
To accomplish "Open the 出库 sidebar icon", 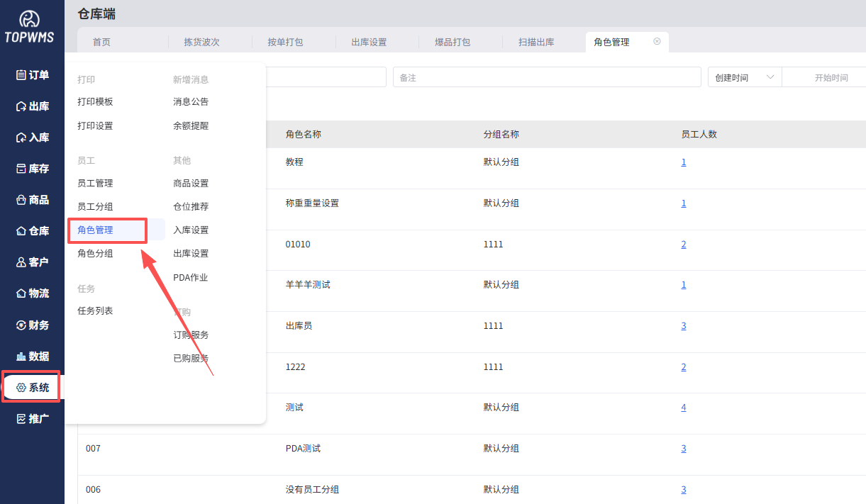I will [x=21, y=106].
